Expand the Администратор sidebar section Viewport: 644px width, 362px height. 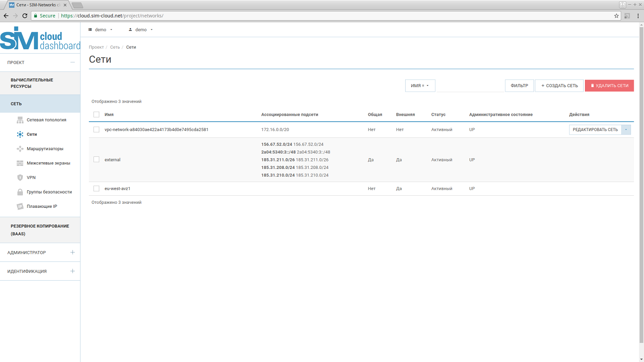coord(72,253)
